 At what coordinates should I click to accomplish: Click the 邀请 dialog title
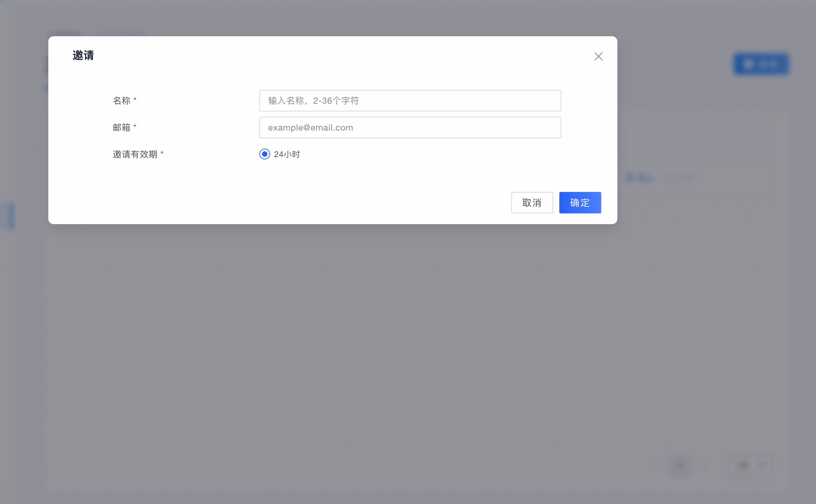click(x=83, y=55)
